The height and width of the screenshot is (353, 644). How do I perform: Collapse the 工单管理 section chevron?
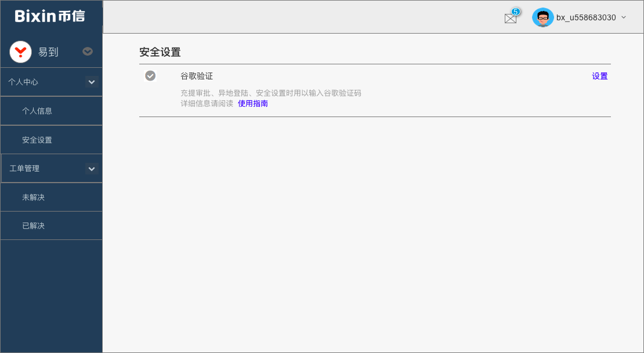92,169
